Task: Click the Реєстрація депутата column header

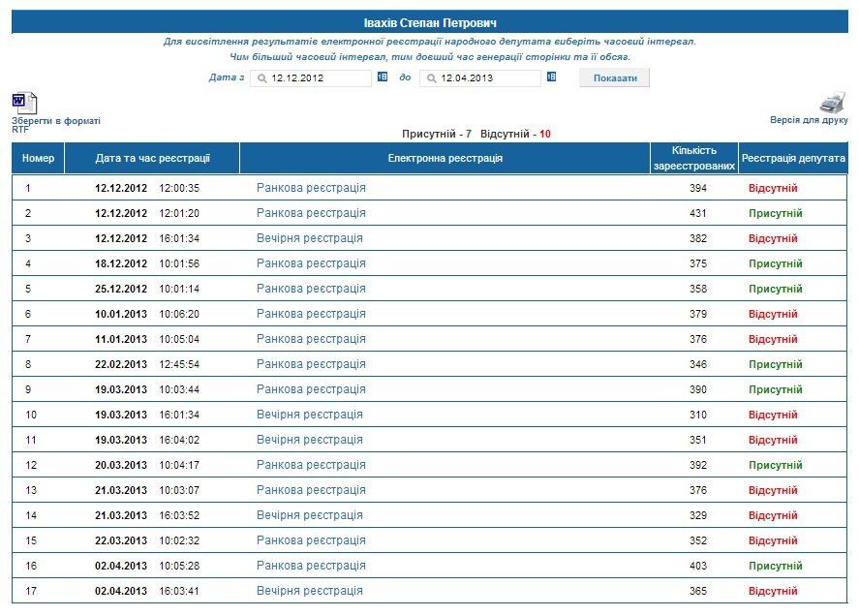Action: (x=792, y=158)
